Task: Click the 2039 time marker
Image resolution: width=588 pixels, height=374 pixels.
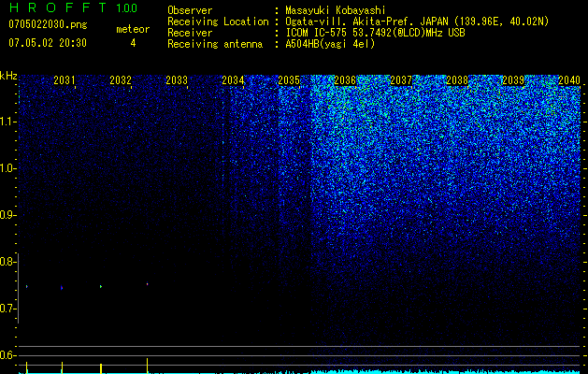Action: click(513, 80)
